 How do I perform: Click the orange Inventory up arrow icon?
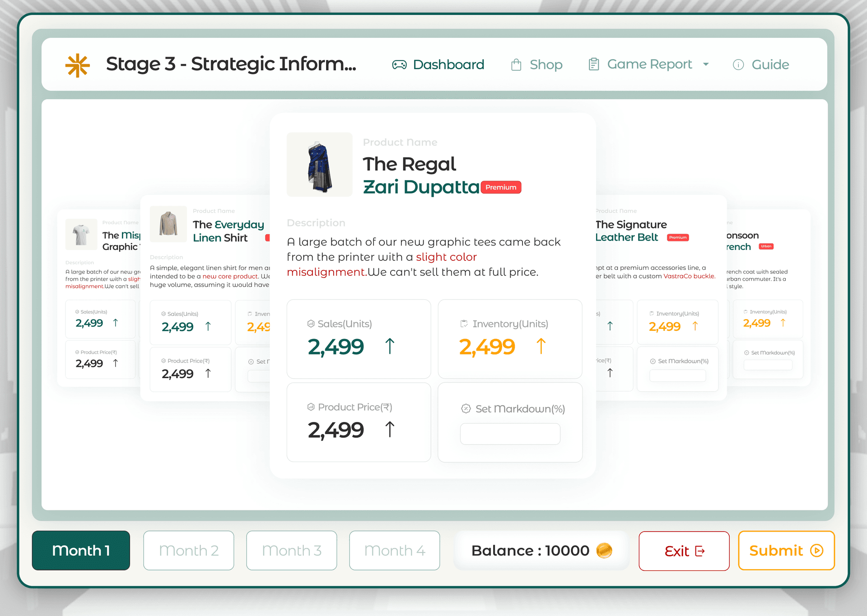coord(541,347)
